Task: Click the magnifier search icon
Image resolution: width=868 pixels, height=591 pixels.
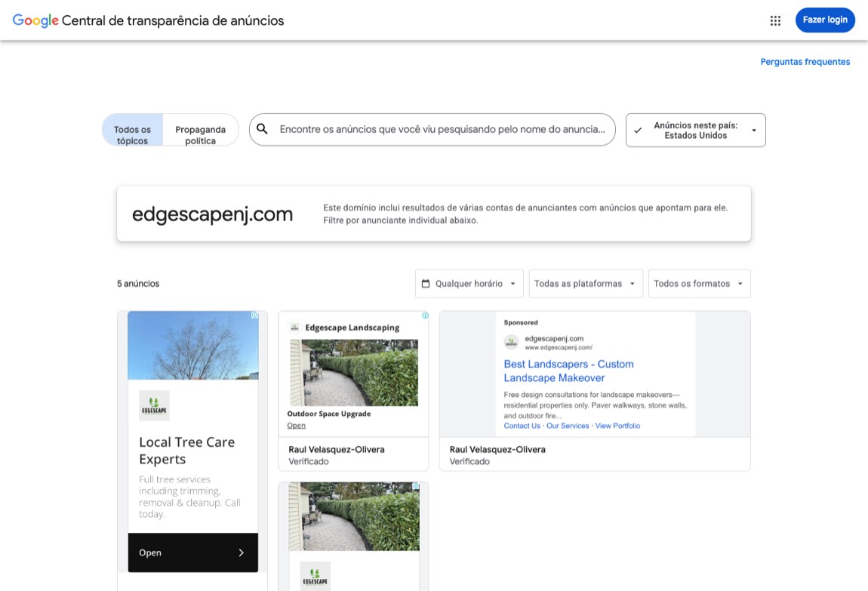Action: click(263, 129)
